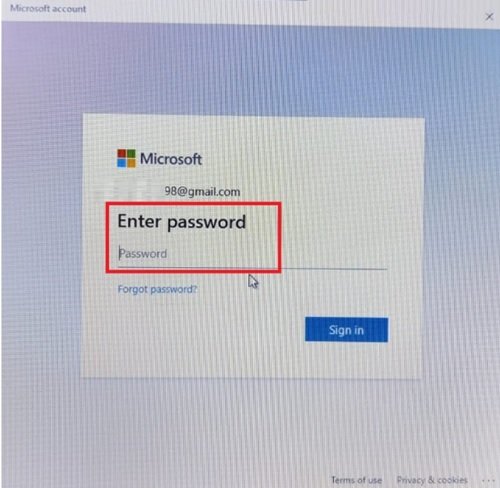This screenshot has height=488, width=500.
Task: Click the blue square in Microsoft logo
Action: [121, 163]
